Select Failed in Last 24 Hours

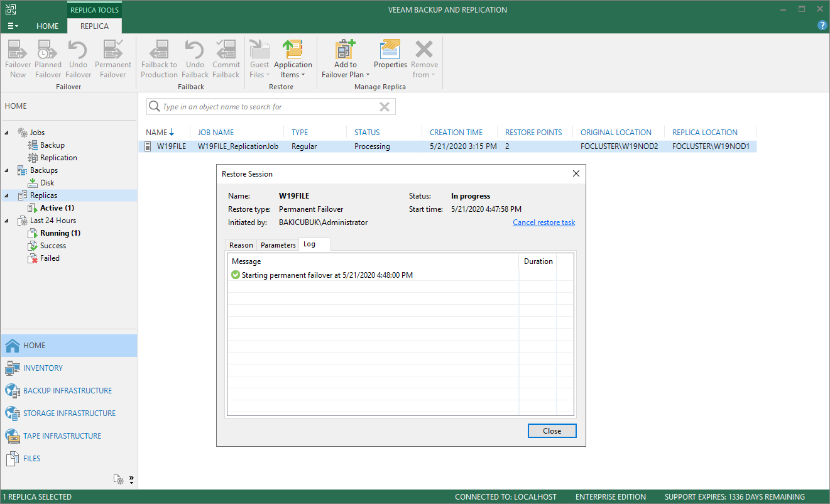point(50,258)
